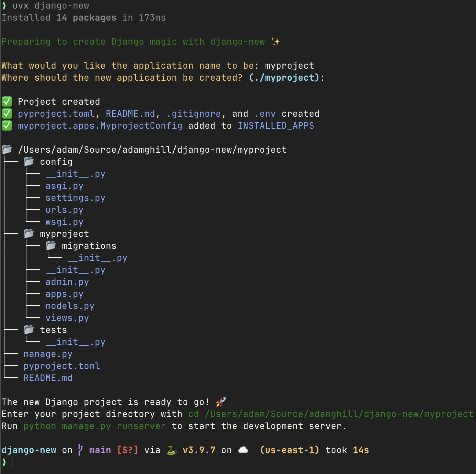Click the checkmark beside MyprojectConfig added line

(7, 126)
